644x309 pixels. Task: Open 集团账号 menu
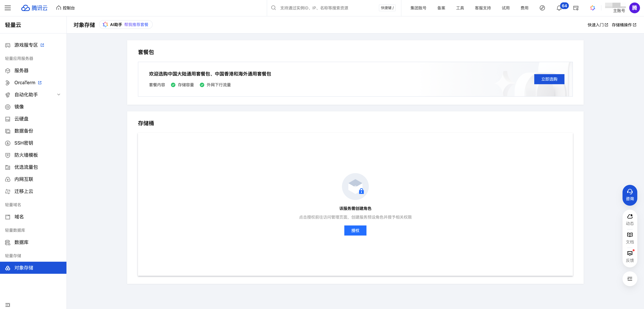pos(418,8)
